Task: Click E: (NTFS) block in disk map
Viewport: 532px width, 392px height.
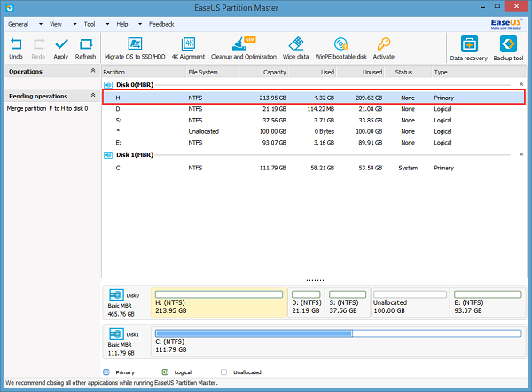Action: click(489, 302)
